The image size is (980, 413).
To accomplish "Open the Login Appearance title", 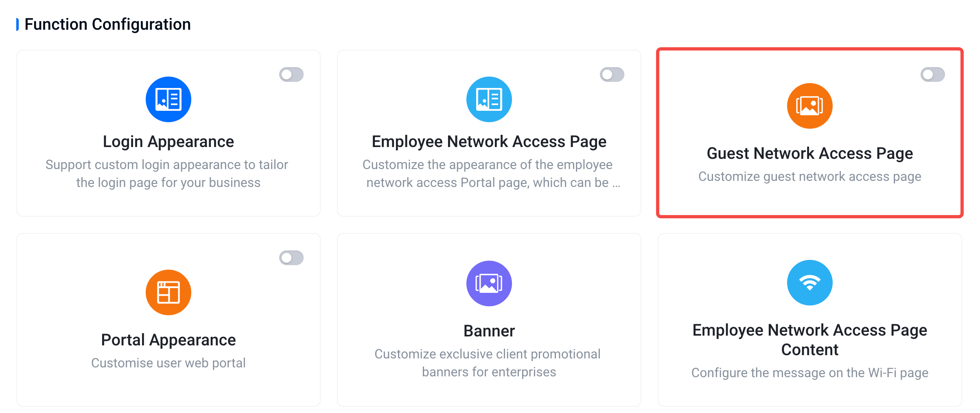I will click(x=168, y=142).
